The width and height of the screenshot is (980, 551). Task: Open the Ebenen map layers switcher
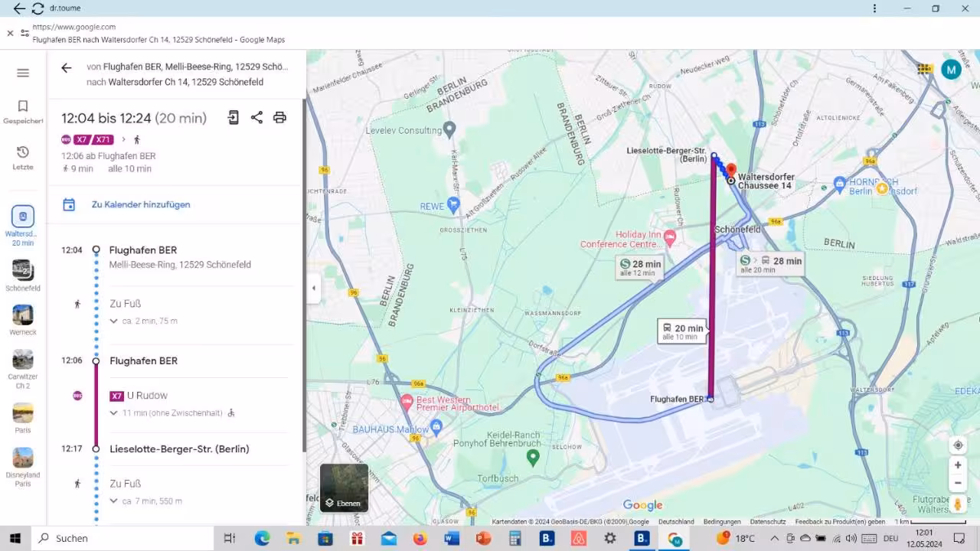344,487
